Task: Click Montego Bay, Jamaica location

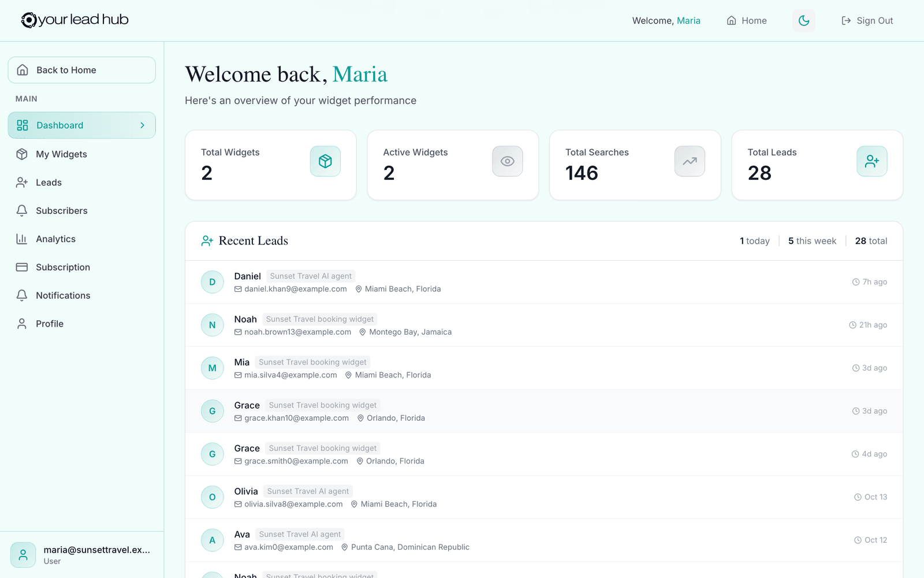Action: click(410, 332)
